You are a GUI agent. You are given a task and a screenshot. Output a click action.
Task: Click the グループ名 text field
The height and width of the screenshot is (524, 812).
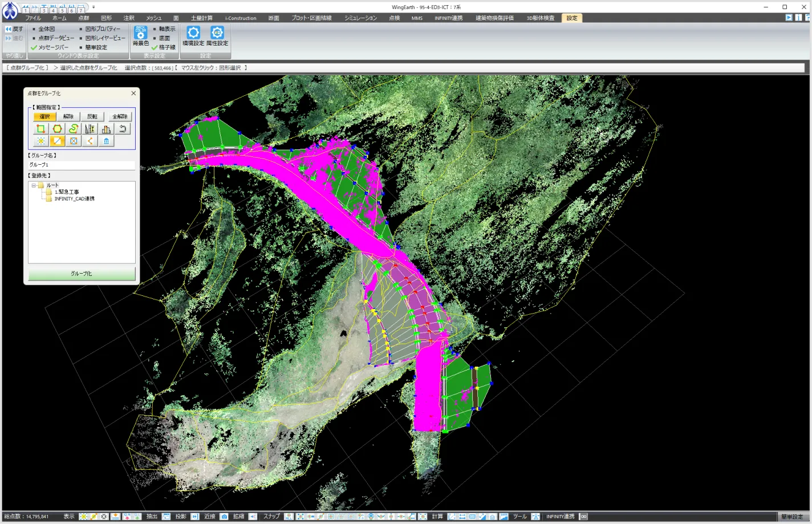click(x=81, y=165)
